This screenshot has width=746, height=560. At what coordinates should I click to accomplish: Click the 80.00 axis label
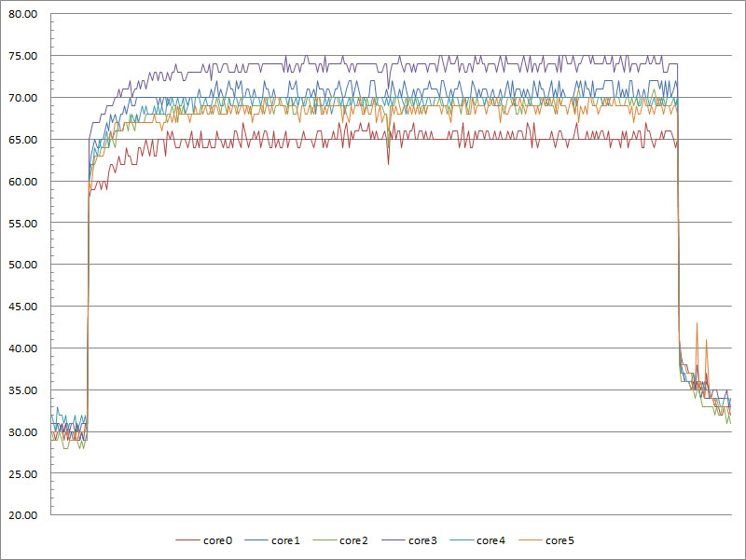(x=22, y=14)
